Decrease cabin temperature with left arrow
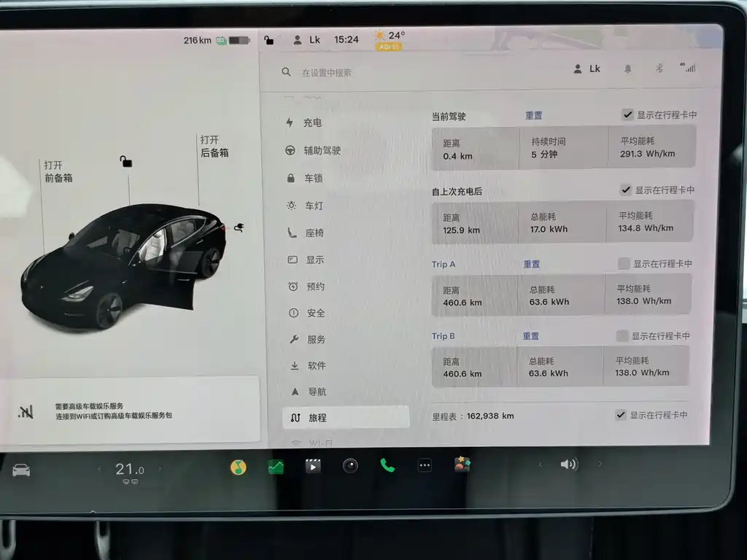This screenshot has height=560, width=747. pos(100,470)
